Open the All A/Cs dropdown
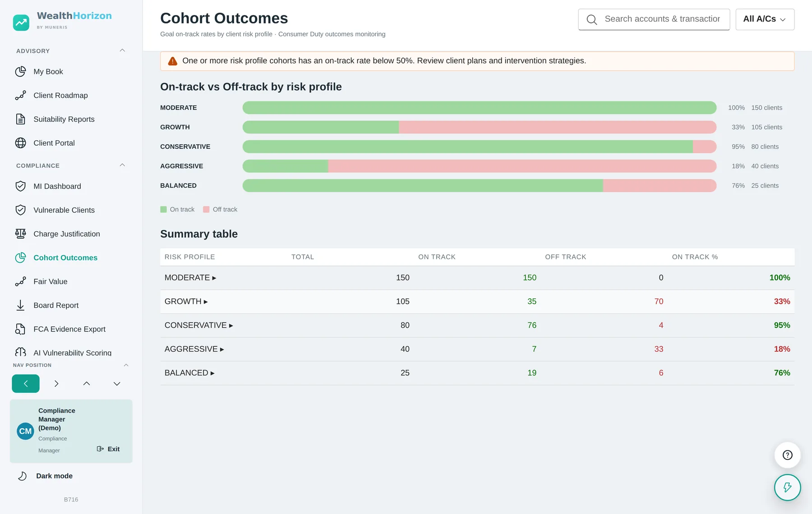812x514 pixels. 765,19
